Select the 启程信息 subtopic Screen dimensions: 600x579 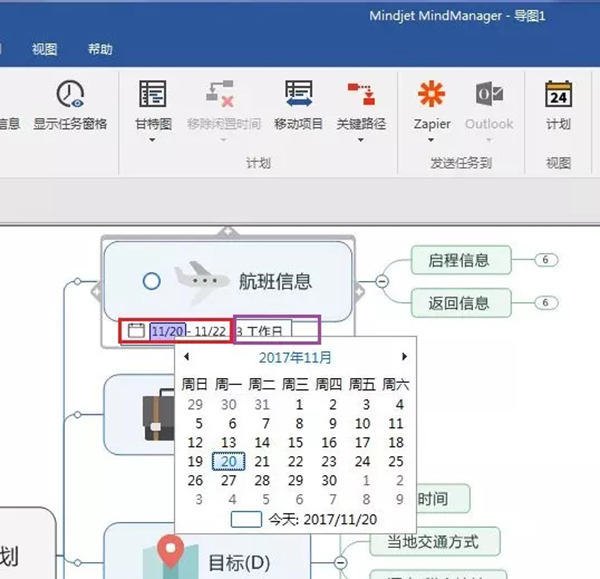[461, 260]
